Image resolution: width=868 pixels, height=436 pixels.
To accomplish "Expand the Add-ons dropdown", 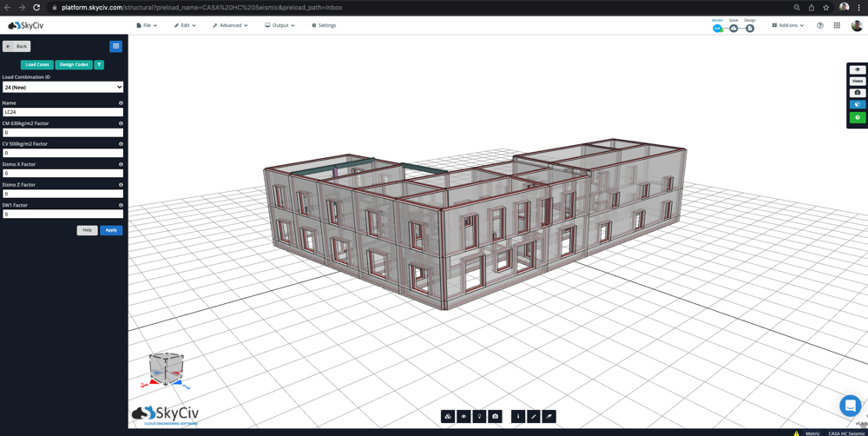I will point(788,25).
